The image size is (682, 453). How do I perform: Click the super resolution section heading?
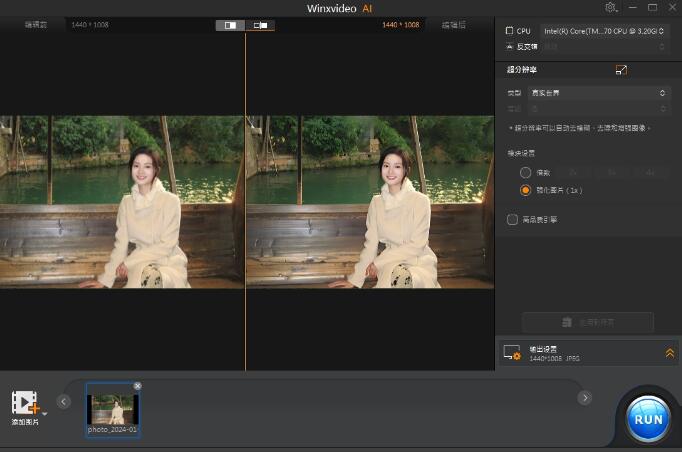522,70
